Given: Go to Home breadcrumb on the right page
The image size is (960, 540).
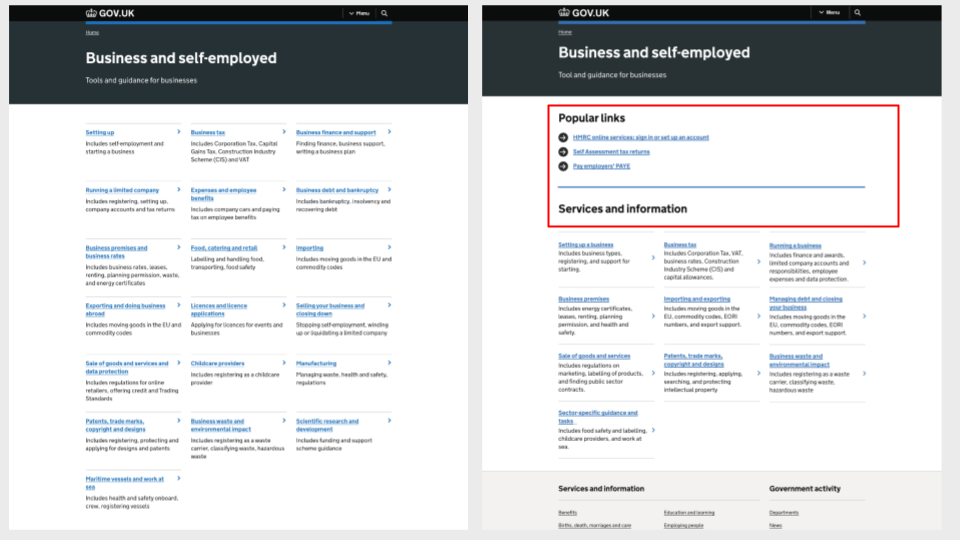Looking at the screenshot, I should 565,33.
